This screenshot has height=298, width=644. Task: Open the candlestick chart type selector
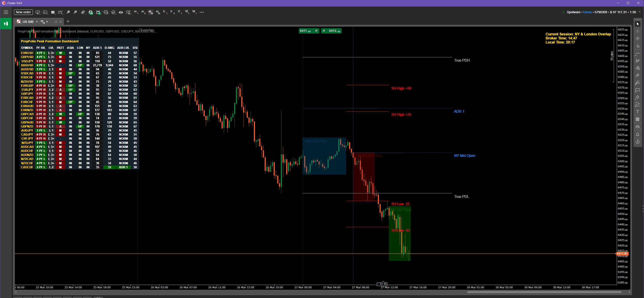[x=83, y=12]
